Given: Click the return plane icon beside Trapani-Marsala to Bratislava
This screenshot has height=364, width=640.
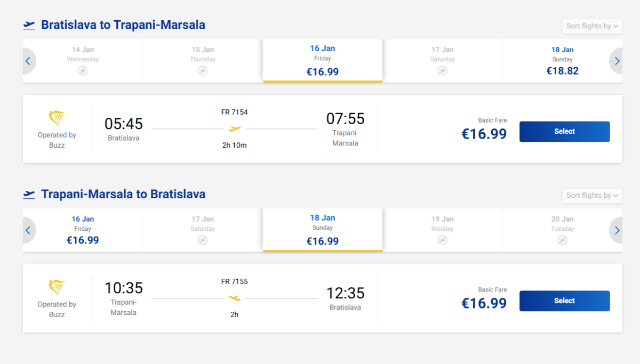Looking at the screenshot, I should click(29, 195).
